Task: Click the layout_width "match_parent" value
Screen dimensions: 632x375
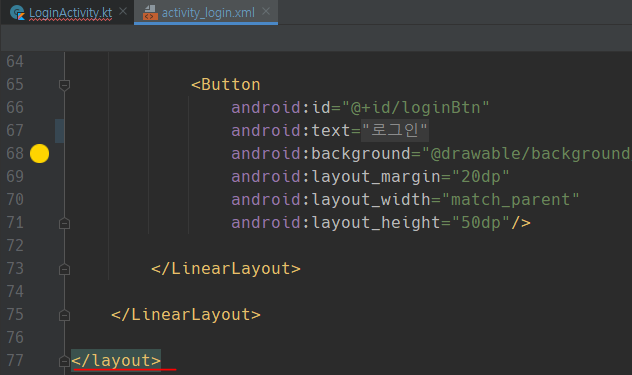Action: coord(510,200)
